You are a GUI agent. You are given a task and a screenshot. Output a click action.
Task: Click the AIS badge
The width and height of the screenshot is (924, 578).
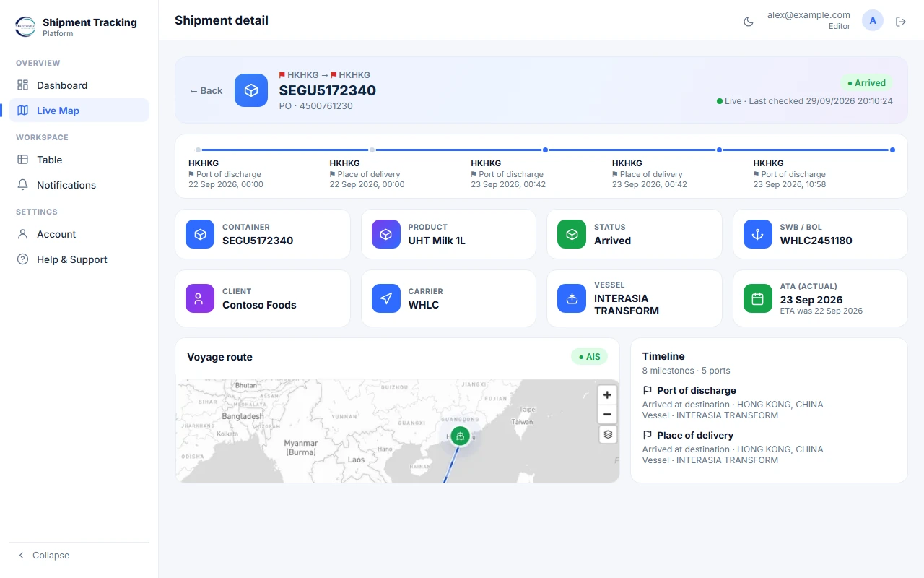tap(589, 357)
